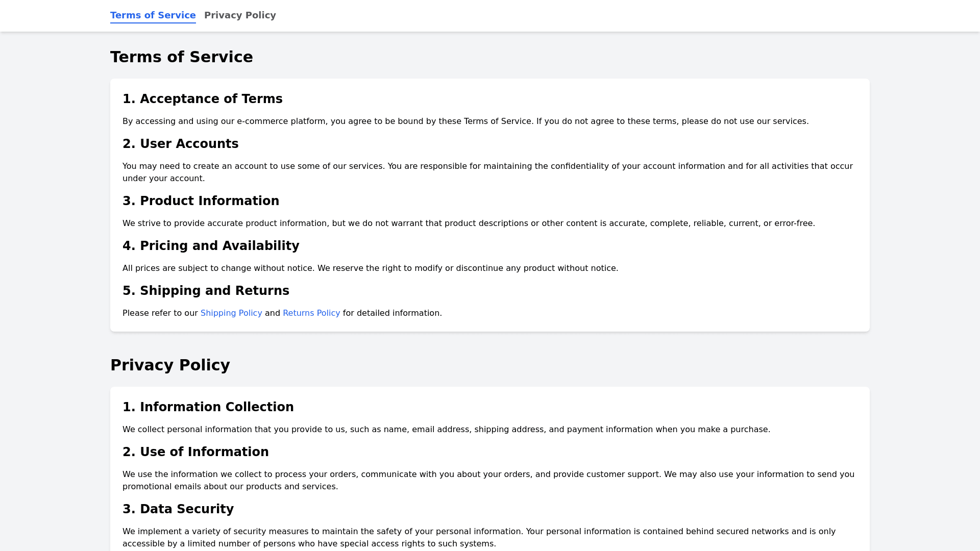Click the paragraph about accurate product information
Image resolution: width=980 pixels, height=551 pixels.
point(469,223)
